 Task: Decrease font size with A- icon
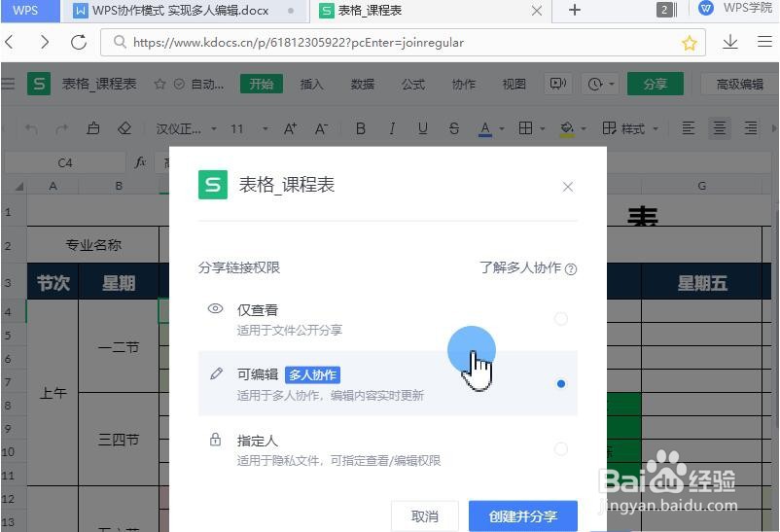[x=321, y=129]
